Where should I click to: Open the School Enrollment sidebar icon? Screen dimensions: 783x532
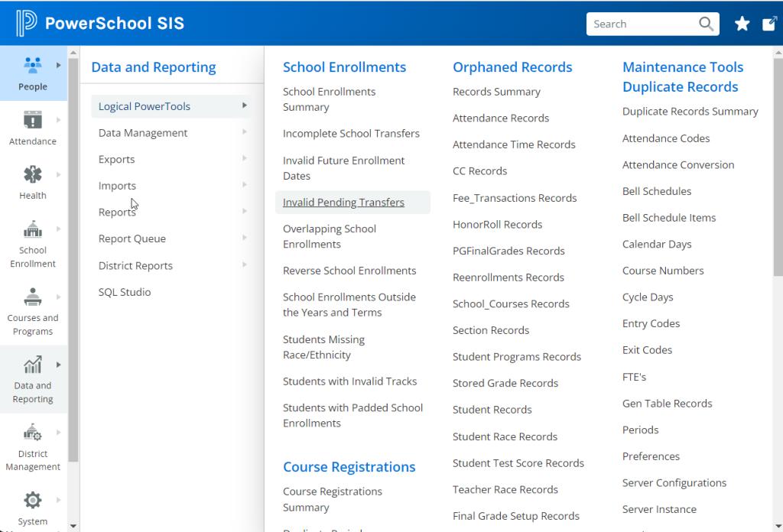coord(32,229)
